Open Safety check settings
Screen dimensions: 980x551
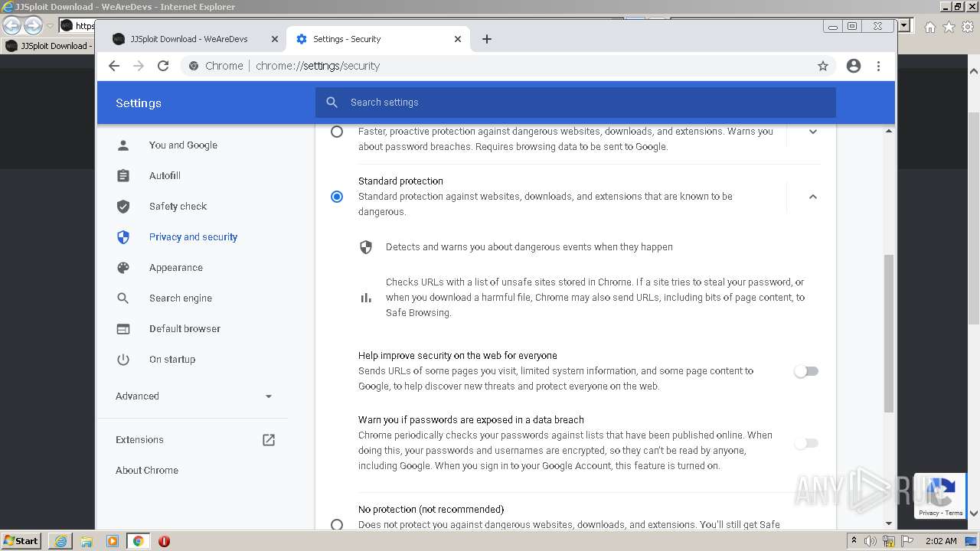click(x=178, y=207)
